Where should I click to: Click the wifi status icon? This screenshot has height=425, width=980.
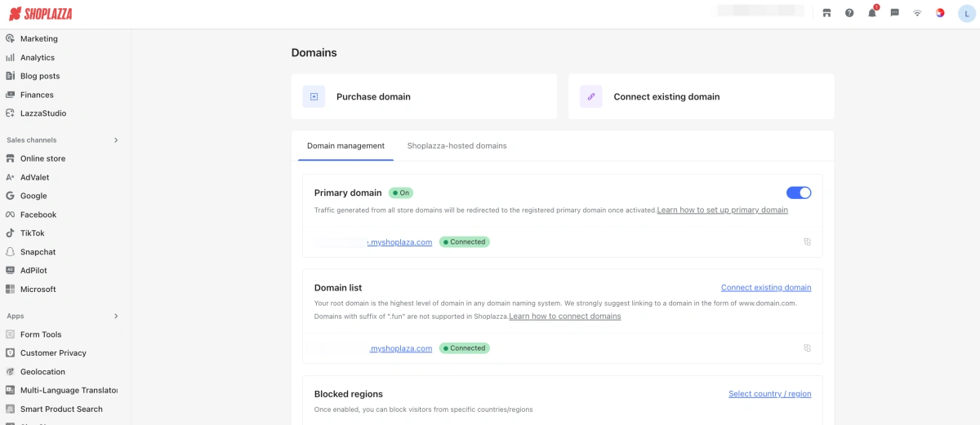[x=917, y=13]
